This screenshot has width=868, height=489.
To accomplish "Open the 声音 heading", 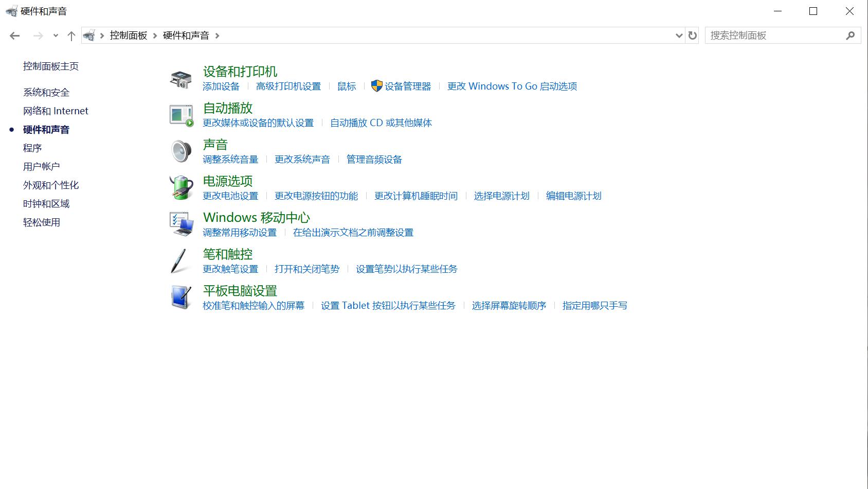I will pos(215,145).
